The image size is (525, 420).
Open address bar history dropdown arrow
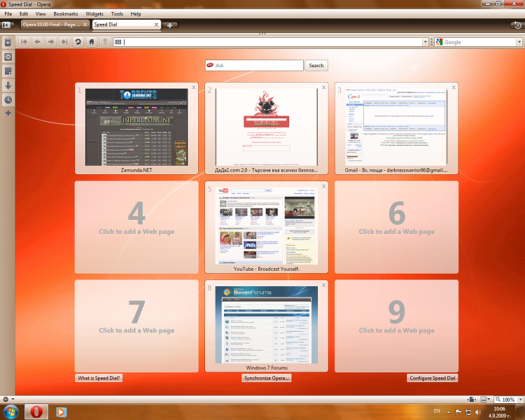point(425,42)
